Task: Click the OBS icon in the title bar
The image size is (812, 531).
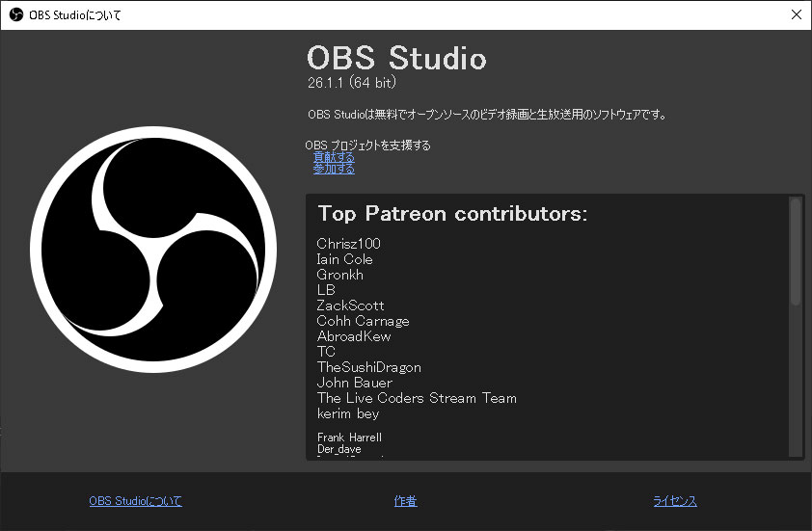Action: click(16, 14)
